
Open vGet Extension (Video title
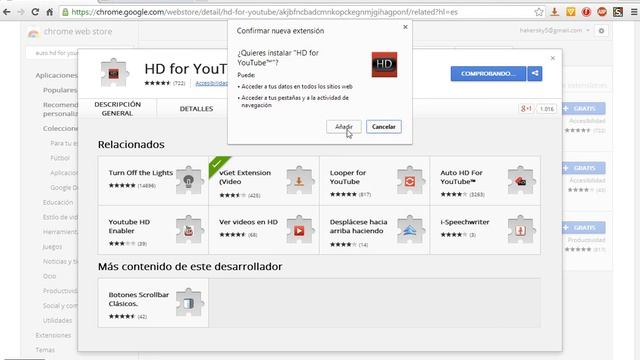pyautogui.click(x=245, y=177)
